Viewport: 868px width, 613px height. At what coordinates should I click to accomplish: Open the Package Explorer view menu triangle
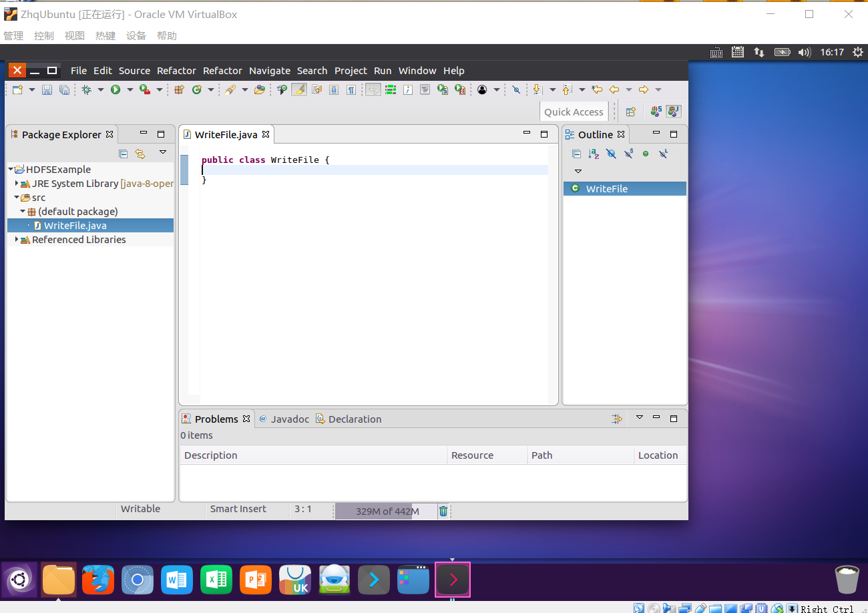click(x=162, y=152)
